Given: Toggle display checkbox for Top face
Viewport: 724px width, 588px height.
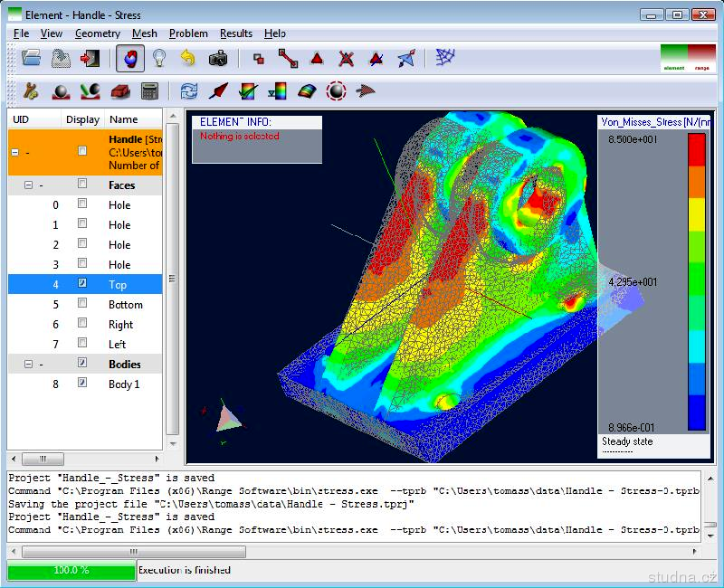Looking at the screenshot, I should (82, 284).
